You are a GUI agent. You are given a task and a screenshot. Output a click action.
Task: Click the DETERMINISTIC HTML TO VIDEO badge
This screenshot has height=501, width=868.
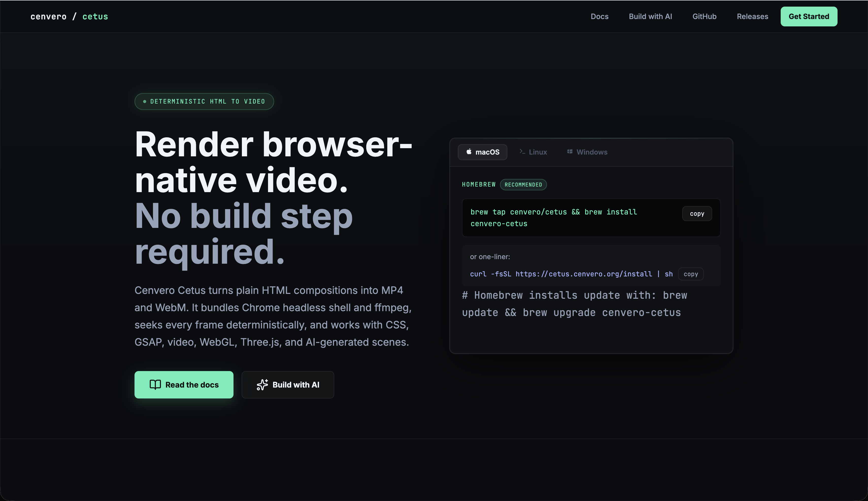coord(204,102)
